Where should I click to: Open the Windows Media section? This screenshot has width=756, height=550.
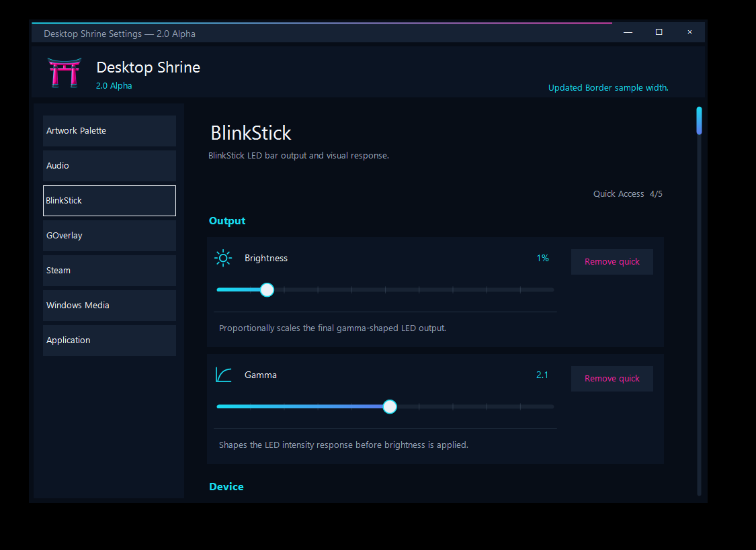click(110, 306)
